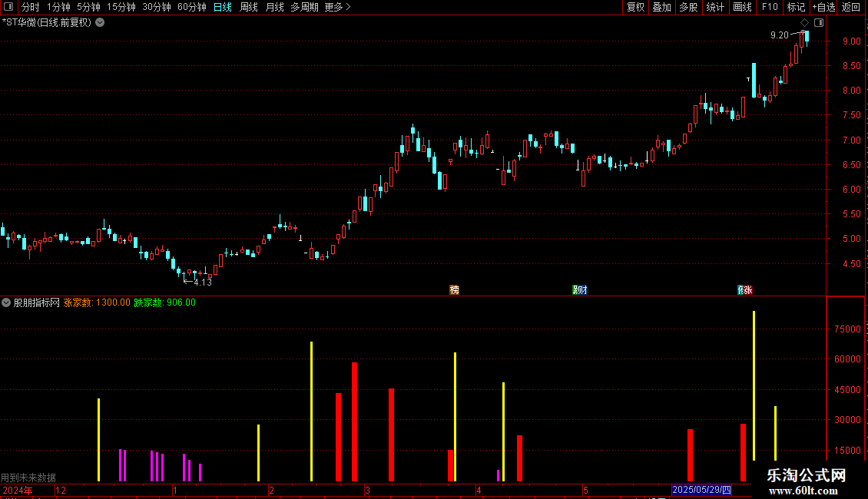The height and width of the screenshot is (499, 868).
Task: Switch to 周线 weekly chart
Action: click(x=249, y=7)
